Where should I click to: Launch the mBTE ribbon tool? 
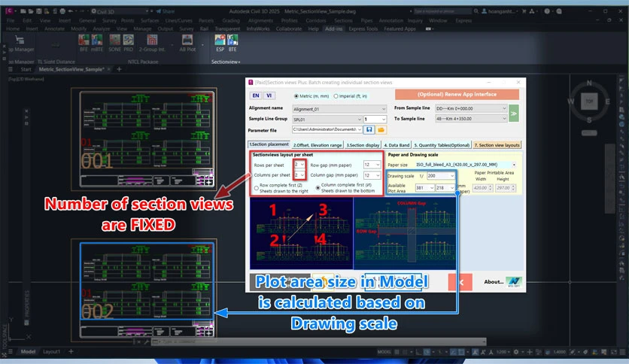(x=97, y=43)
